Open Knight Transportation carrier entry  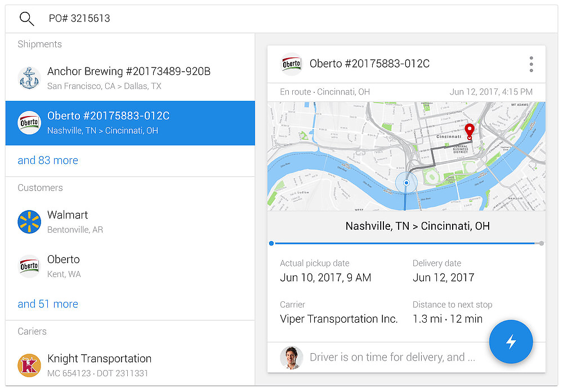coord(130,365)
